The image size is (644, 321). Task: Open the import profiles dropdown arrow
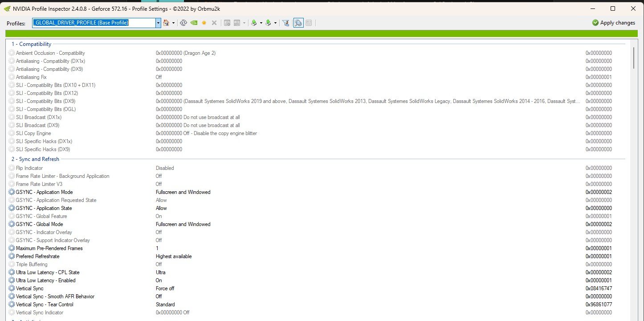tap(275, 23)
